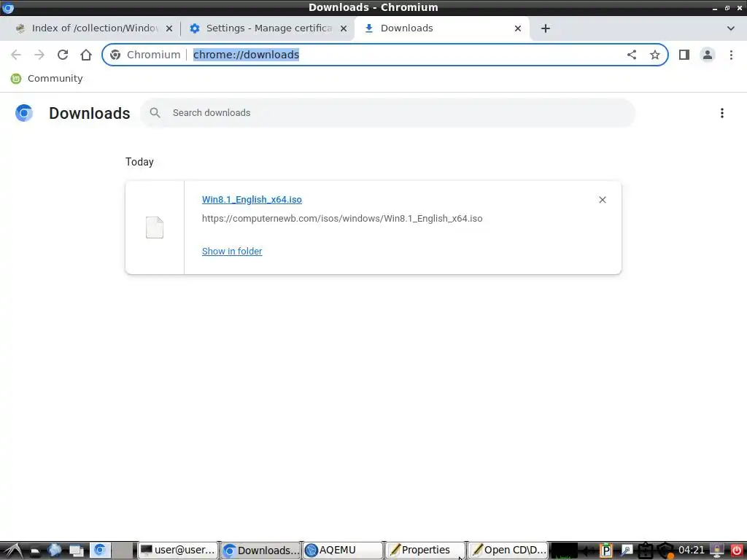This screenshot has height=560, width=747.
Task: Share this page from the address bar
Action: (632, 55)
